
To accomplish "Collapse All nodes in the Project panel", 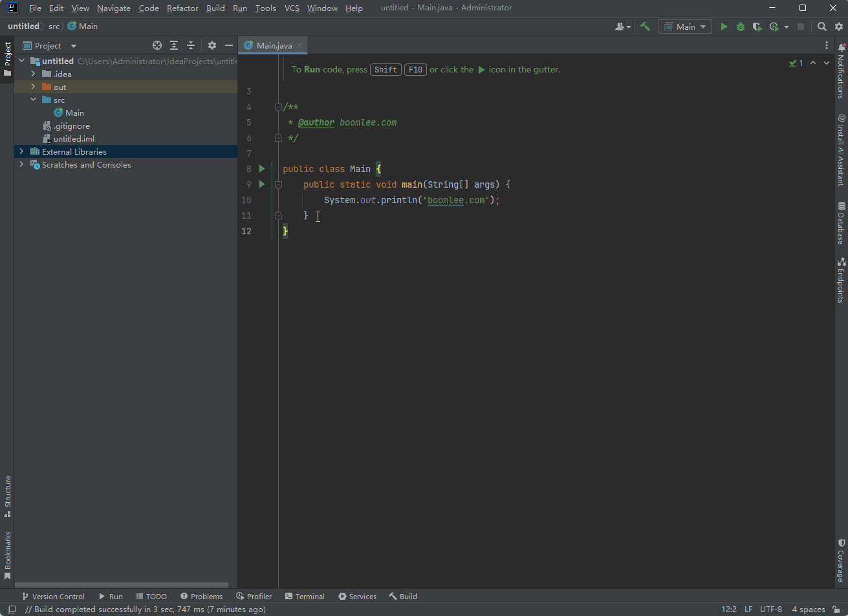I will [190, 45].
